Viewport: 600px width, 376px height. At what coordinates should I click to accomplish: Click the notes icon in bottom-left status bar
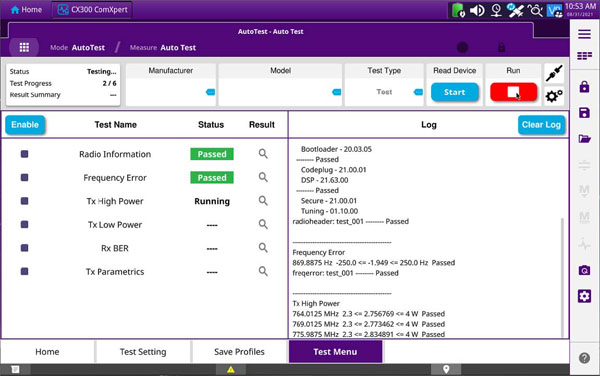[x=15, y=369]
